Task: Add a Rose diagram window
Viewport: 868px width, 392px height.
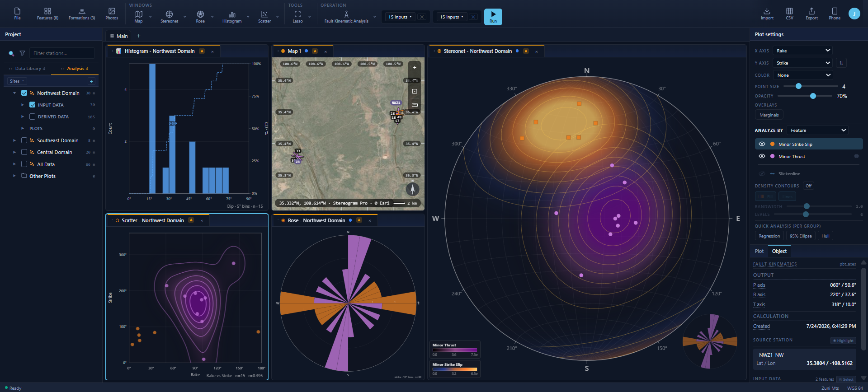Action: pos(200,17)
